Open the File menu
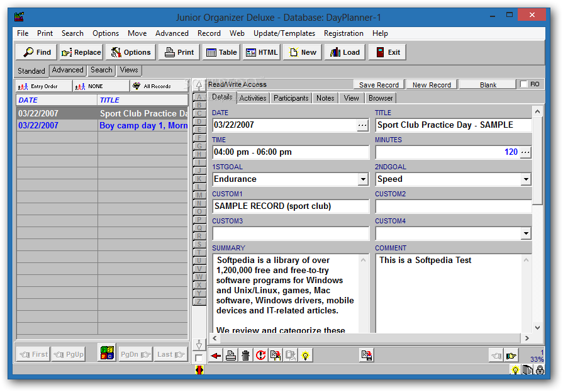 (23, 33)
